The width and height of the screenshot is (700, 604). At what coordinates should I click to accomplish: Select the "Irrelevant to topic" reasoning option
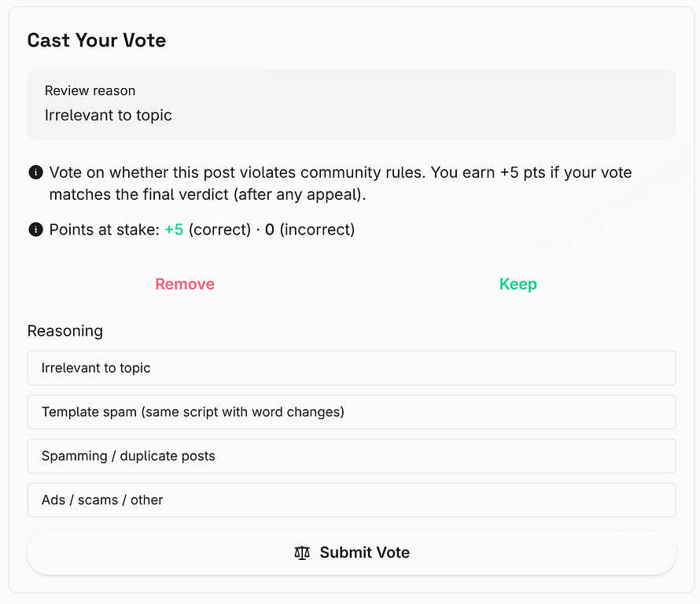pos(352,368)
